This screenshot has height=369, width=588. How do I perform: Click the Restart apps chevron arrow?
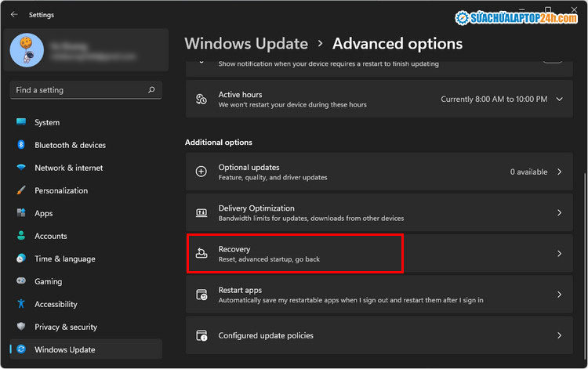click(x=560, y=295)
